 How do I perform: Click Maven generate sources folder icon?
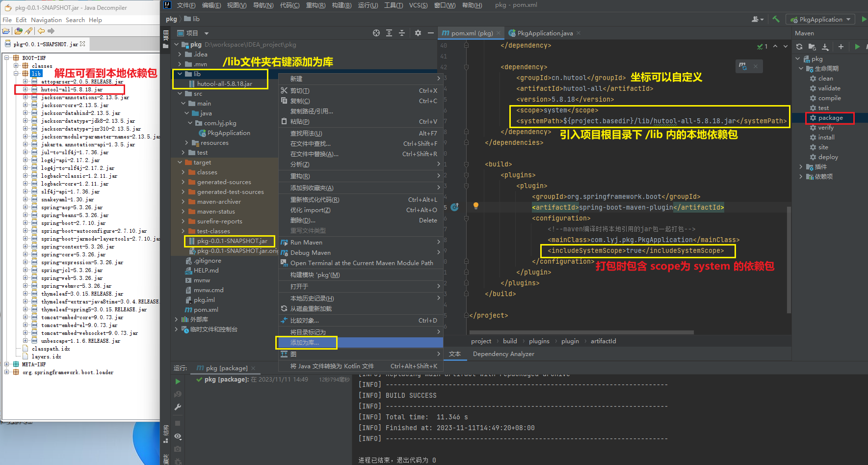pos(812,47)
